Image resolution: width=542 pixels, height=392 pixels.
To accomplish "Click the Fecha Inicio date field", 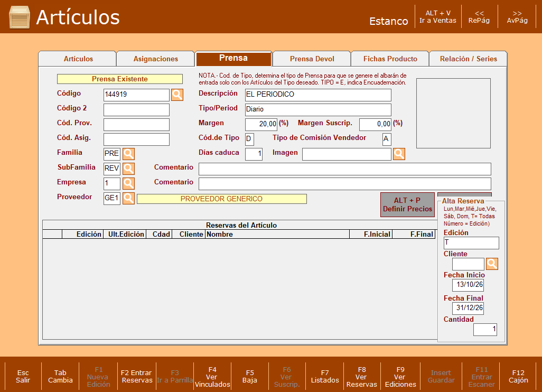I will pos(468,285).
